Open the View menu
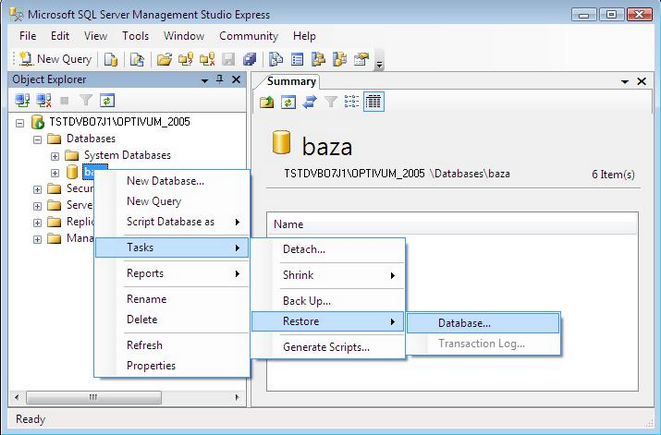Screen dimensions: 661x435 click(96, 36)
